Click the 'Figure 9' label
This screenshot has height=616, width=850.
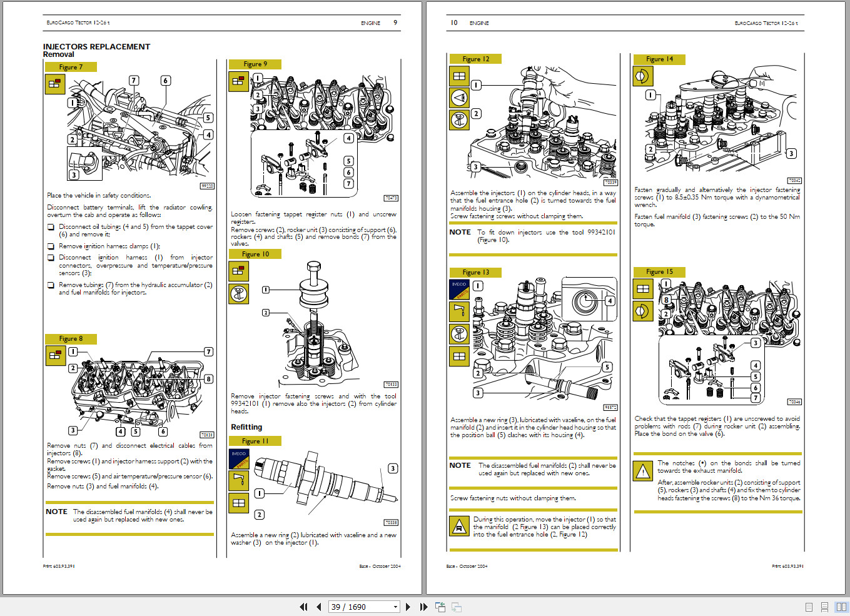point(255,64)
